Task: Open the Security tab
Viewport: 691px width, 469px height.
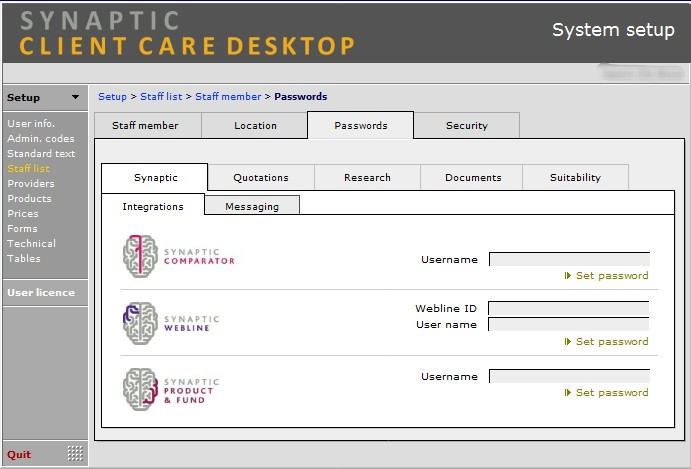Action: point(467,126)
